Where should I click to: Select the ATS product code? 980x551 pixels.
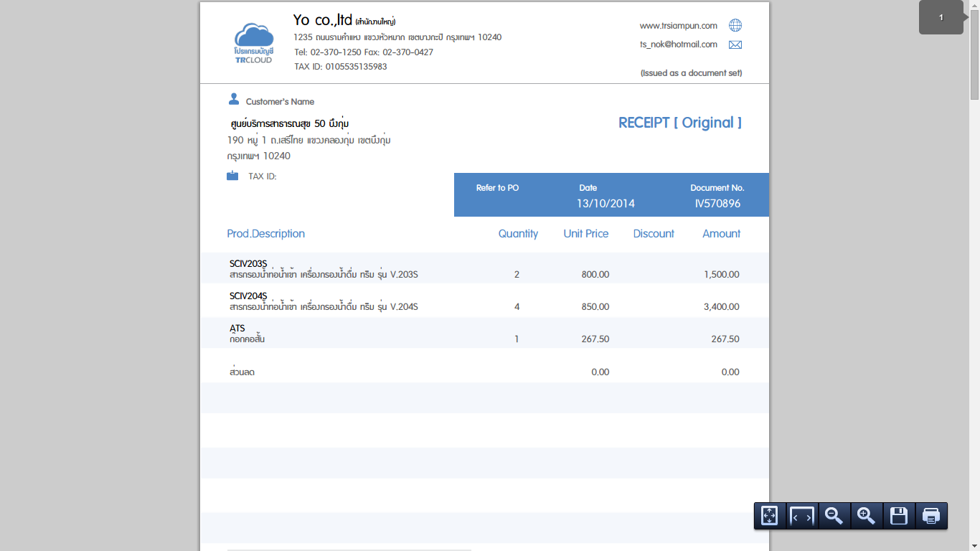[x=237, y=329]
